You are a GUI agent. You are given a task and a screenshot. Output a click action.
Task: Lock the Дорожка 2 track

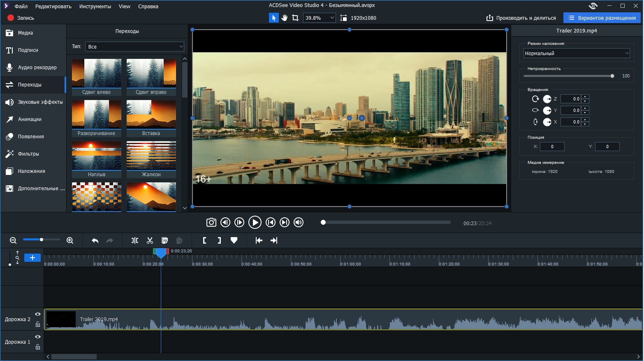click(x=38, y=324)
